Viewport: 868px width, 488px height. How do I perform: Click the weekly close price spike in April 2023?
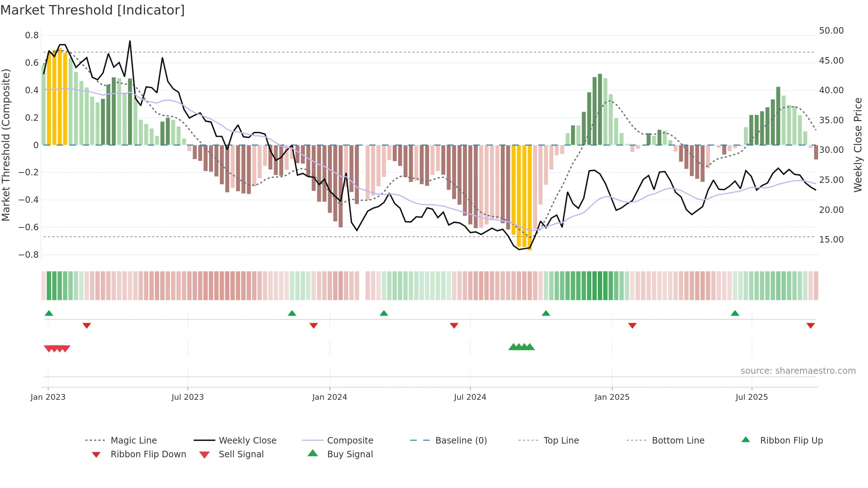point(130,41)
